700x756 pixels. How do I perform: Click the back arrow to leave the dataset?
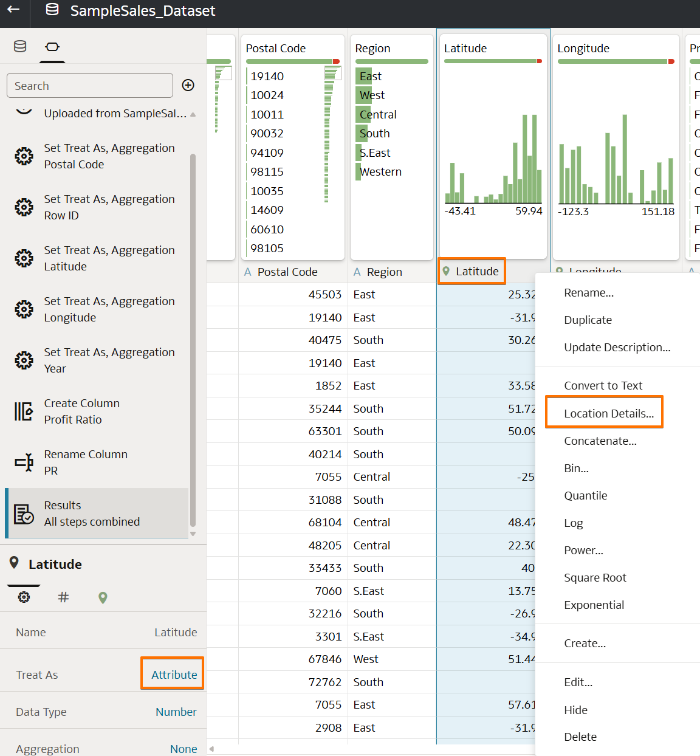[13, 10]
